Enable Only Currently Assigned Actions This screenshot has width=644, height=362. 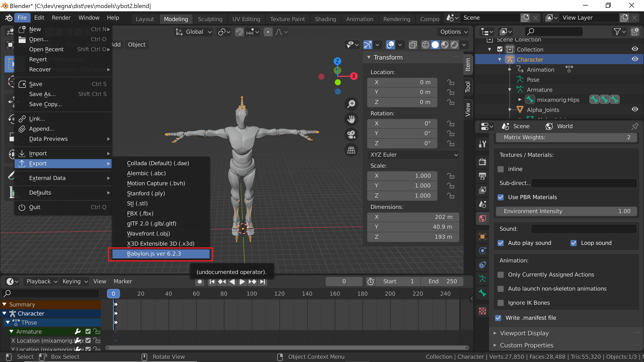click(x=501, y=275)
